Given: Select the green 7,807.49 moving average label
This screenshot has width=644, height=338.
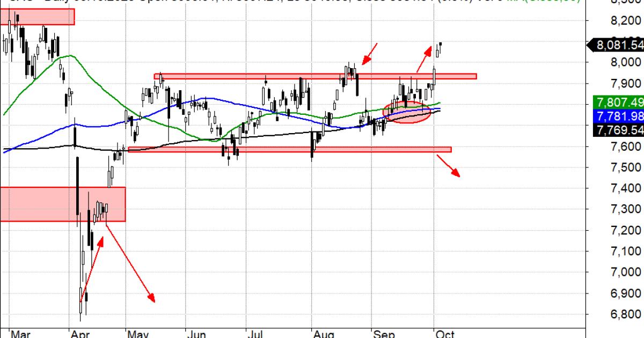Looking at the screenshot, I should click(619, 102).
